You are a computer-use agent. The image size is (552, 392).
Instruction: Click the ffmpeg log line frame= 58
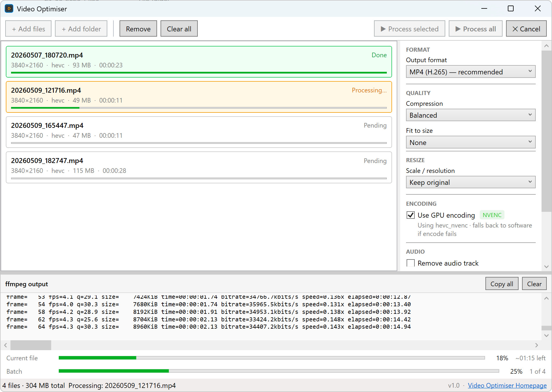(x=209, y=312)
